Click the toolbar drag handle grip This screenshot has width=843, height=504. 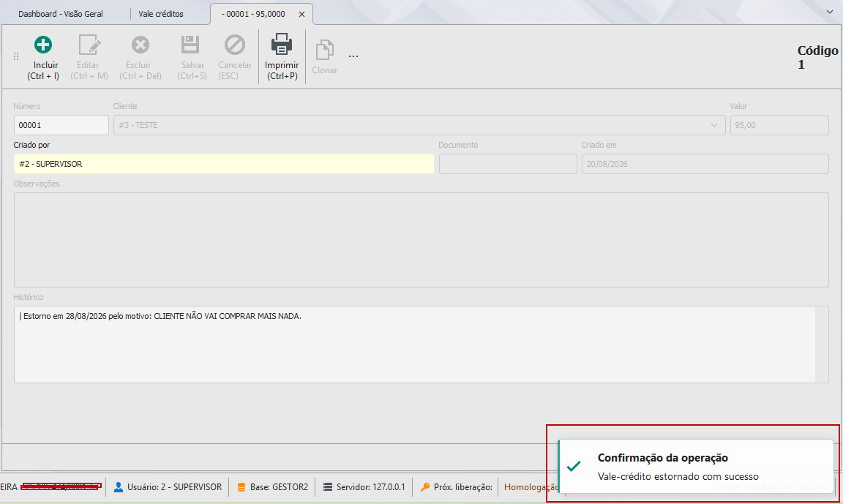[16, 56]
